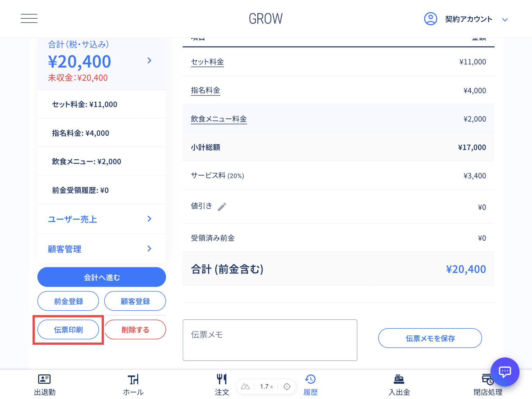Open the 入出金 register tab
The image size is (532, 399).
[x=399, y=384]
